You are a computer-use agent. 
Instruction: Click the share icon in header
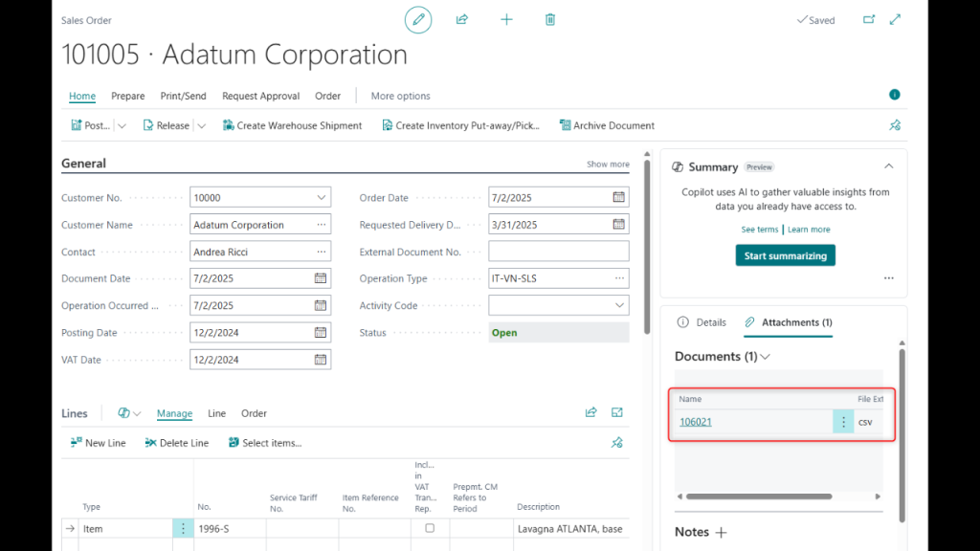point(462,19)
